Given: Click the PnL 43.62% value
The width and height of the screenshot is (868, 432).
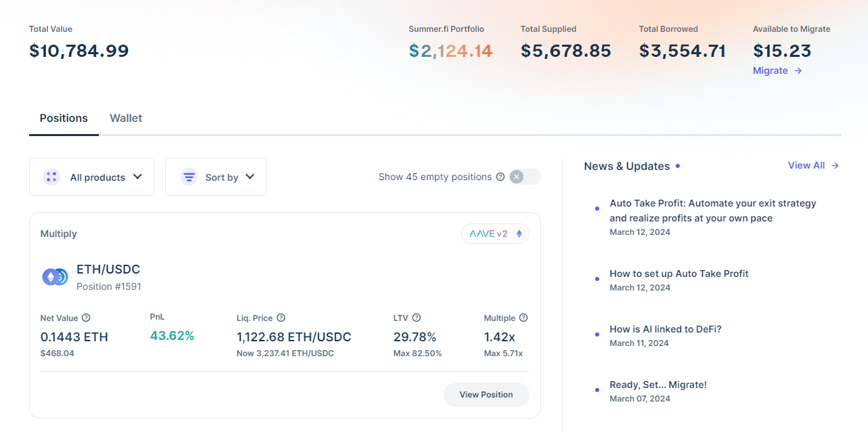Looking at the screenshot, I should coord(172,336).
